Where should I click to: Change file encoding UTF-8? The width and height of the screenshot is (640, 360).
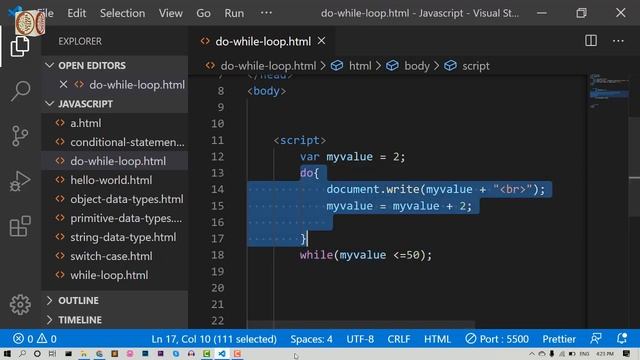click(x=360, y=339)
